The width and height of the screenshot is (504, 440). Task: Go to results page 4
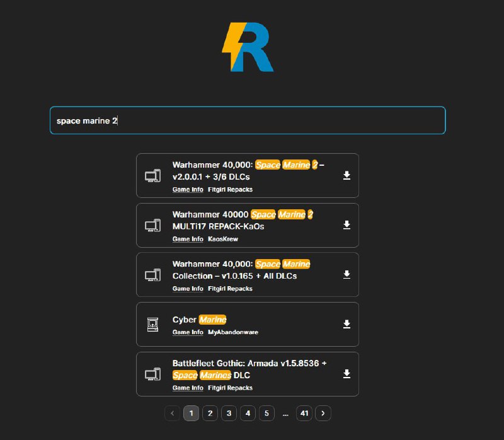tap(248, 414)
